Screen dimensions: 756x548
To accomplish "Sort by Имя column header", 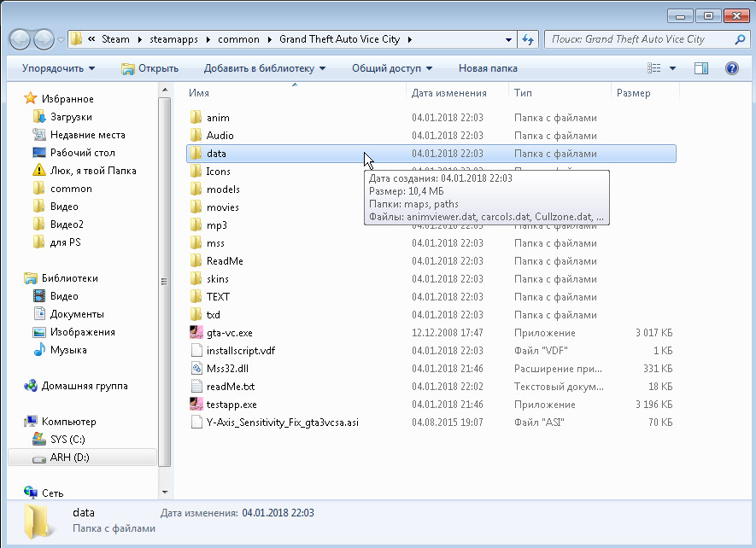I will [199, 93].
